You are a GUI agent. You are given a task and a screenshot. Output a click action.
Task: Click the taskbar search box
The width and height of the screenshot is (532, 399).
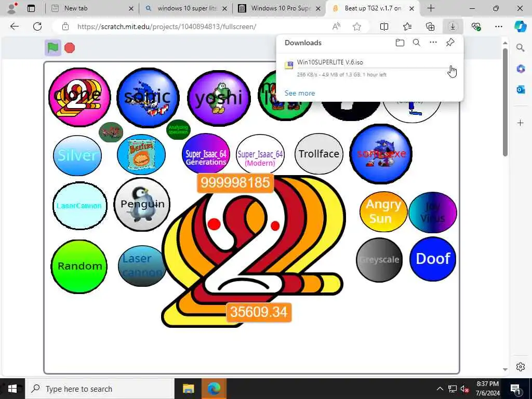click(x=100, y=389)
